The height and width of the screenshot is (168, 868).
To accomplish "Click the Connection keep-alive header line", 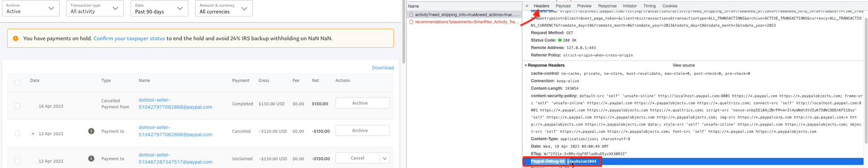I will 555,81.
